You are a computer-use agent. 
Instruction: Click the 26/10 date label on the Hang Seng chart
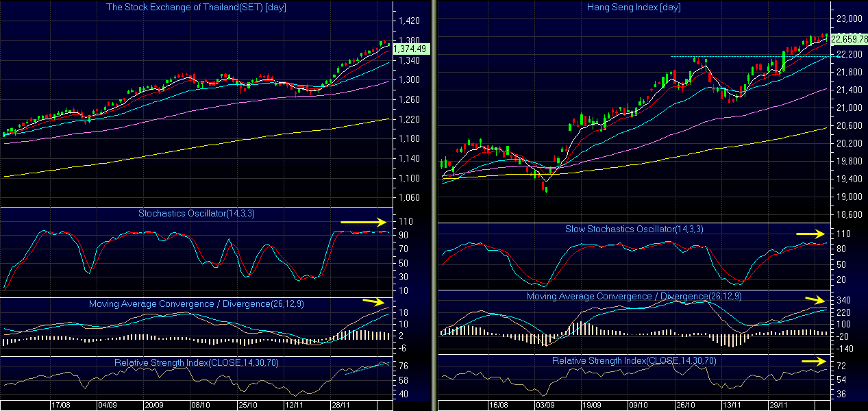pyautogui.click(x=687, y=405)
